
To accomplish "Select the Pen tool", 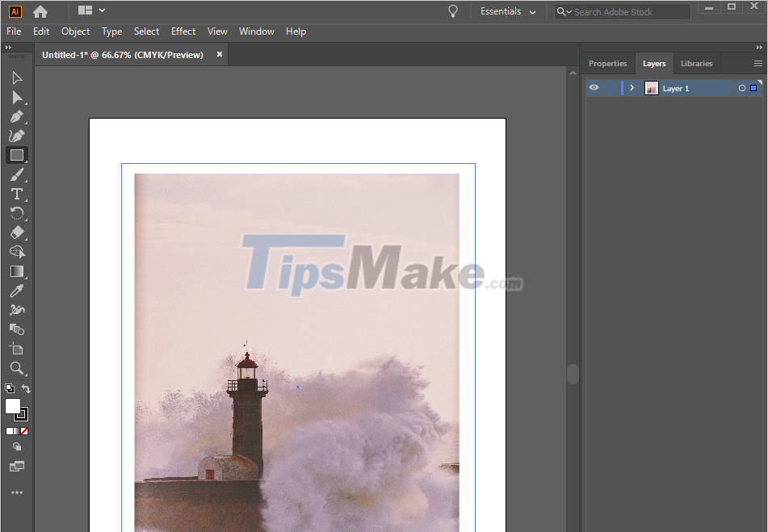I will (16, 116).
